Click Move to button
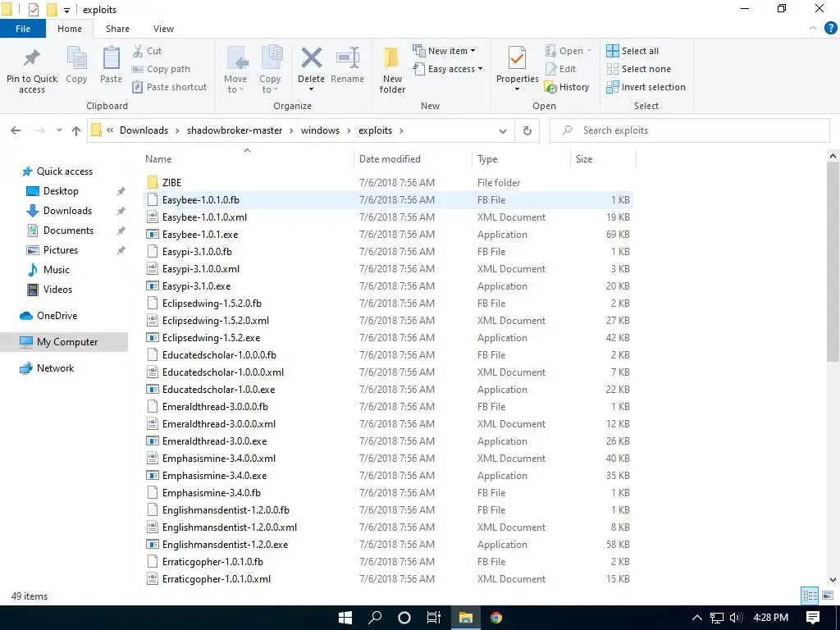Viewport: 840px width, 630px height. (235, 70)
